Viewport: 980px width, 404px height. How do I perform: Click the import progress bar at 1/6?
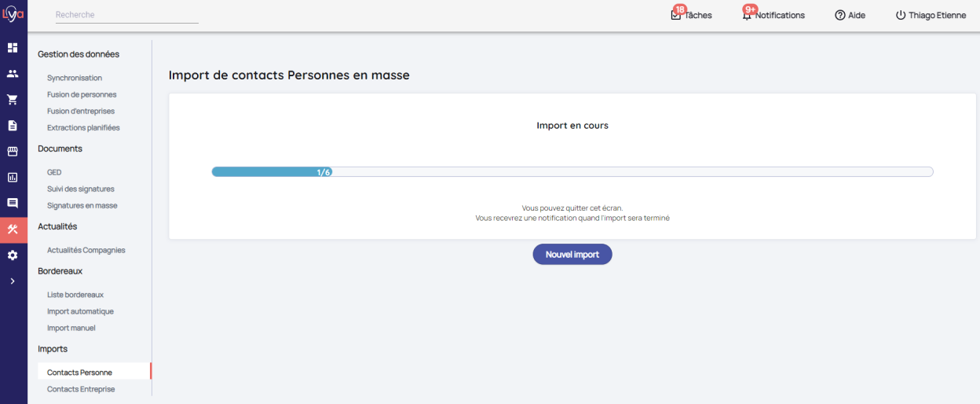point(572,172)
